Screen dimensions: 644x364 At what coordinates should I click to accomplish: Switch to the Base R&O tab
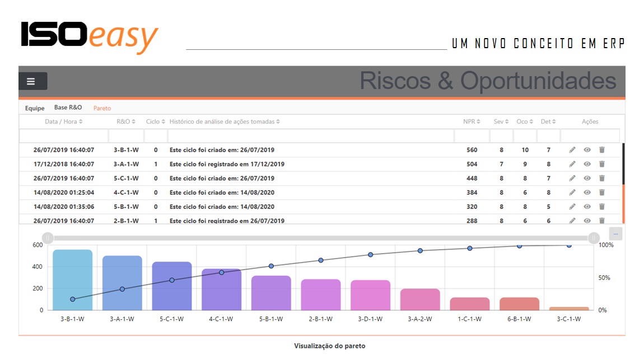tap(68, 108)
